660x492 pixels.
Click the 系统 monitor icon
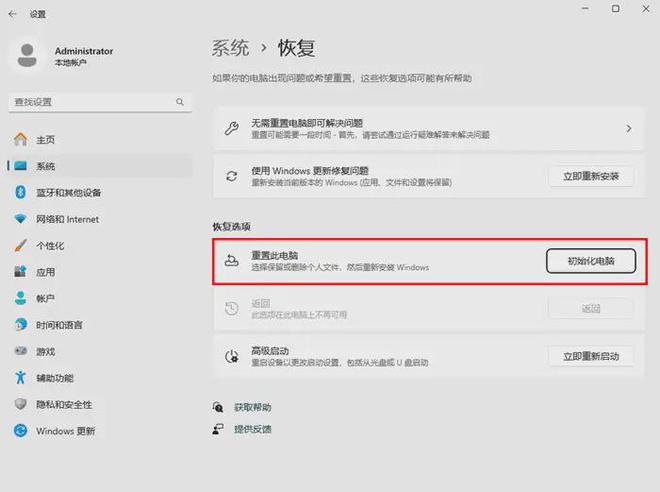pos(20,166)
